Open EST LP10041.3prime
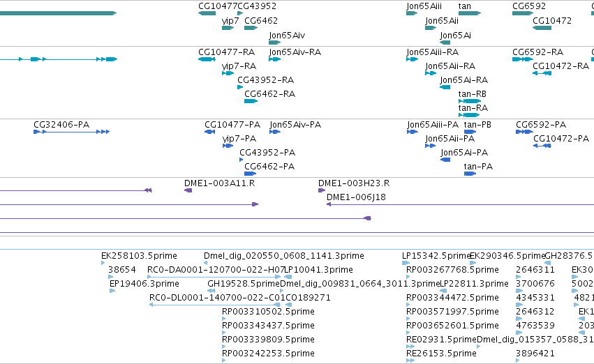This screenshot has height=364, width=594. click(x=318, y=270)
